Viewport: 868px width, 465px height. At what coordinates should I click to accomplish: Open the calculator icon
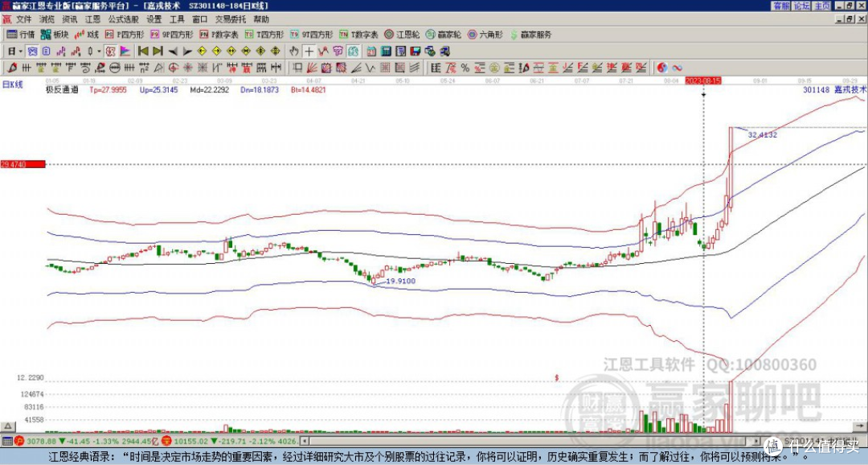point(387,51)
